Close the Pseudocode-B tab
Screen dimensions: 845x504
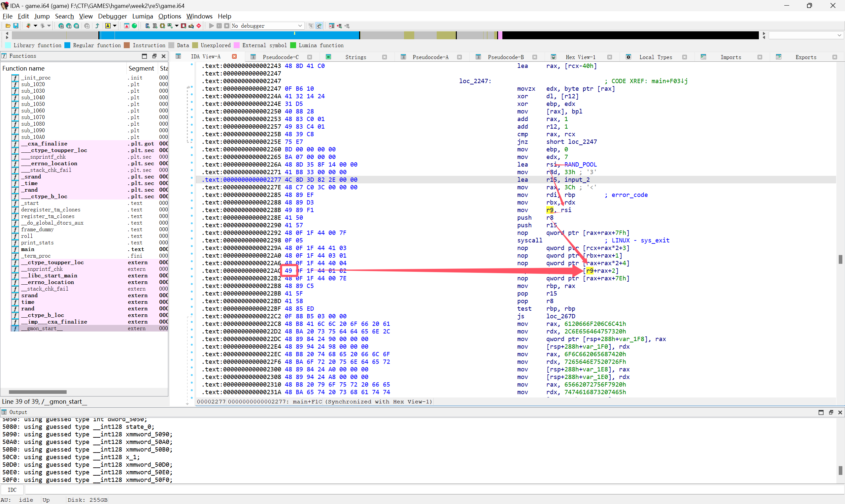[x=534, y=57]
